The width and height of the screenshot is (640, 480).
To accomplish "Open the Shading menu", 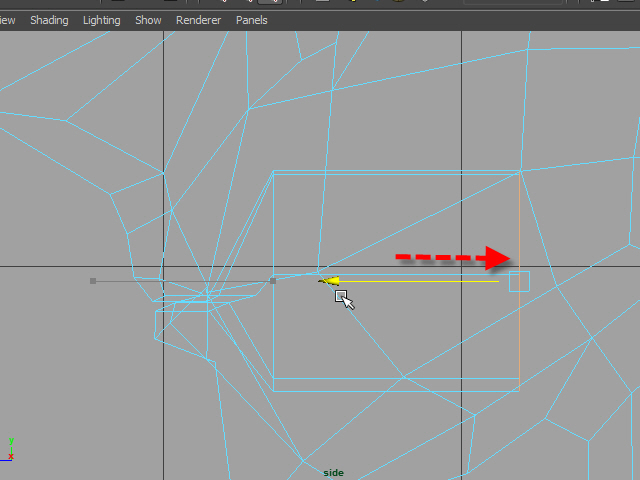I will click(x=49, y=20).
